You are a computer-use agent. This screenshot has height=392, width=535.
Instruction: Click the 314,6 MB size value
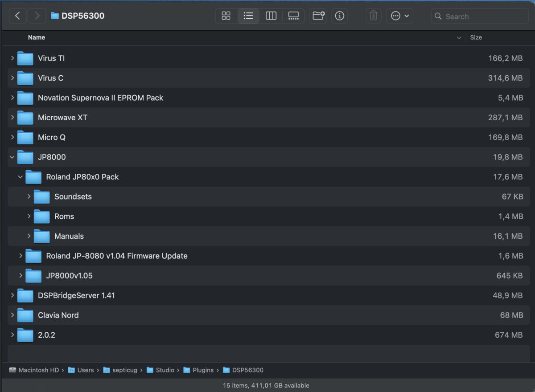505,78
